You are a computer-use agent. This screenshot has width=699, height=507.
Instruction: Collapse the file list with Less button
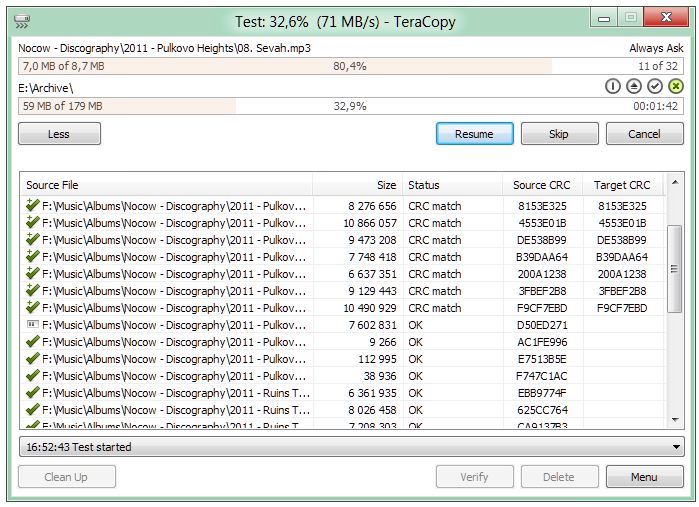pyautogui.click(x=59, y=134)
